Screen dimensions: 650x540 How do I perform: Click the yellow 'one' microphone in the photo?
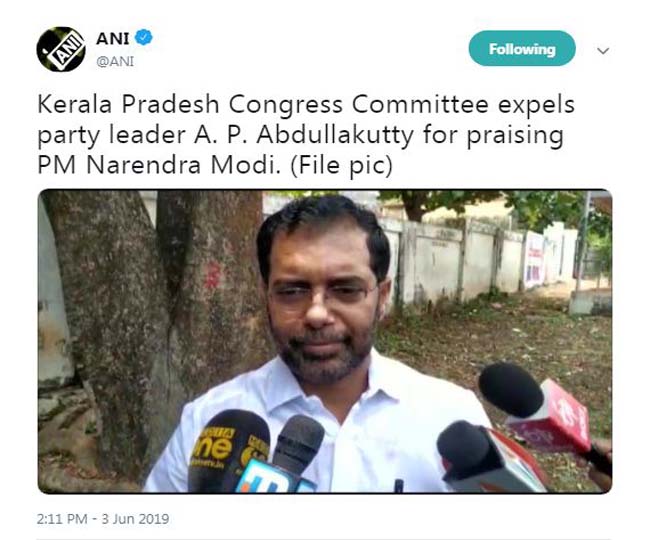228,451
